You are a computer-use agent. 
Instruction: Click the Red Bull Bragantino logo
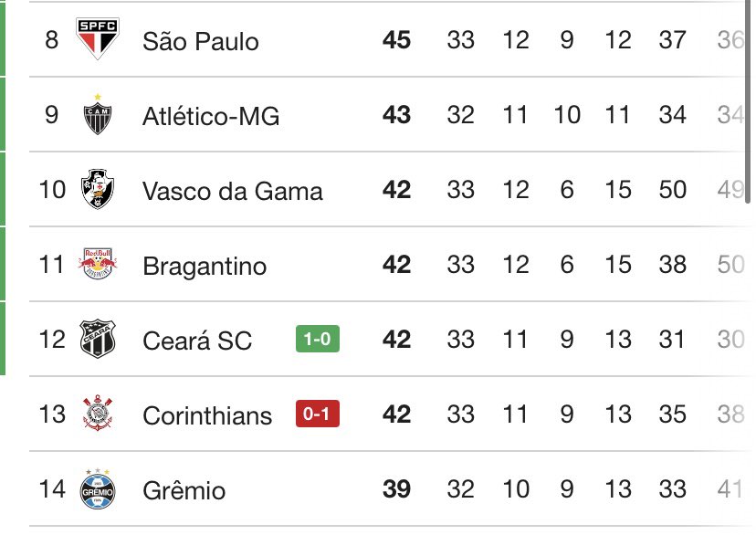click(x=97, y=265)
